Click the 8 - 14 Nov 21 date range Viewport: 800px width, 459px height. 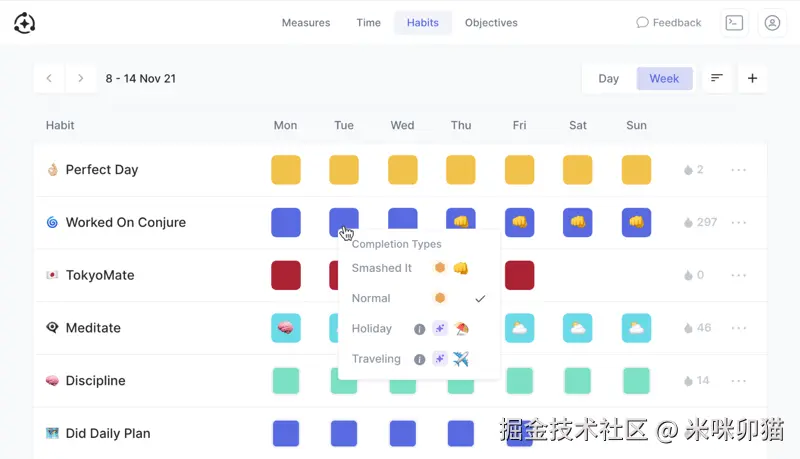[141, 79]
